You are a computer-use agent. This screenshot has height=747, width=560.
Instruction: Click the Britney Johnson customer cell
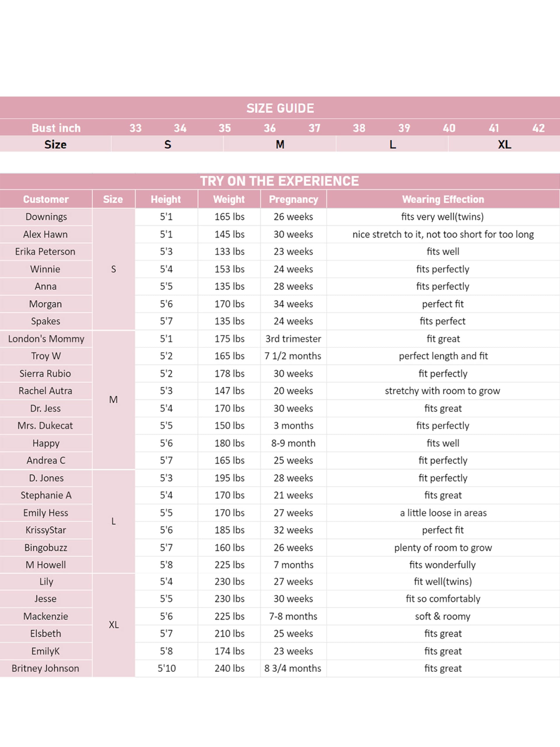(45, 668)
